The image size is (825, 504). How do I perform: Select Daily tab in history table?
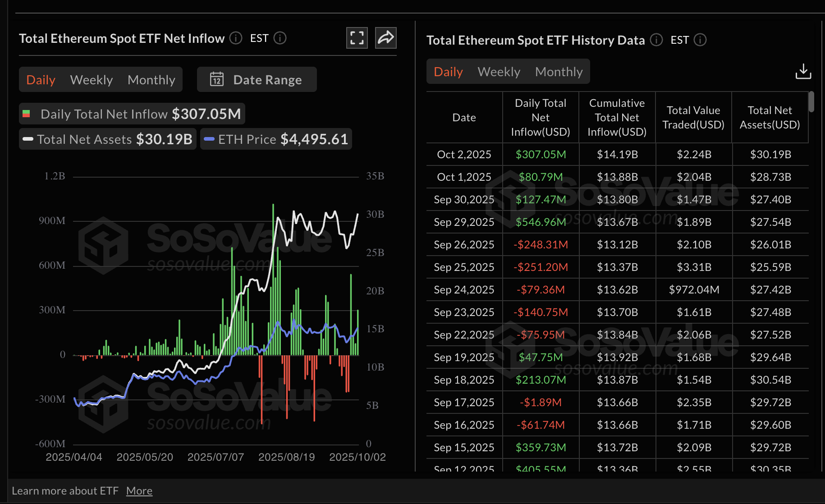click(x=448, y=72)
